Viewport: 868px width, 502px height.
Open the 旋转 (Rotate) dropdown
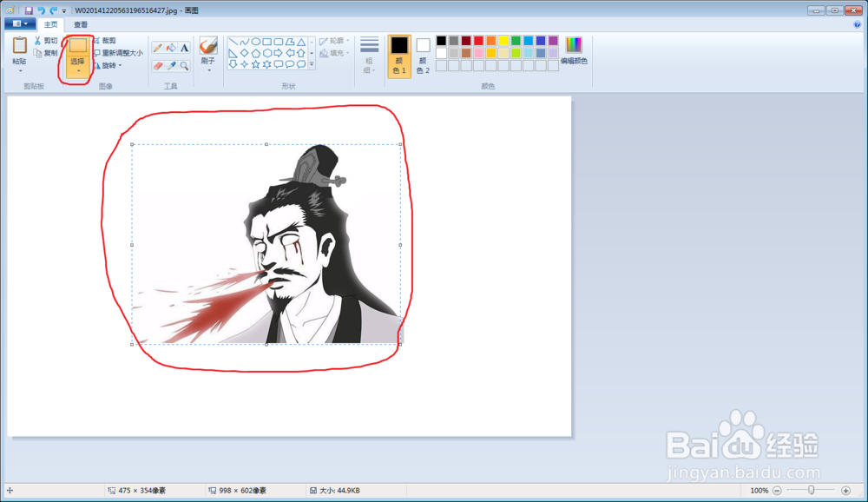pyautogui.click(x=108, y=65)
